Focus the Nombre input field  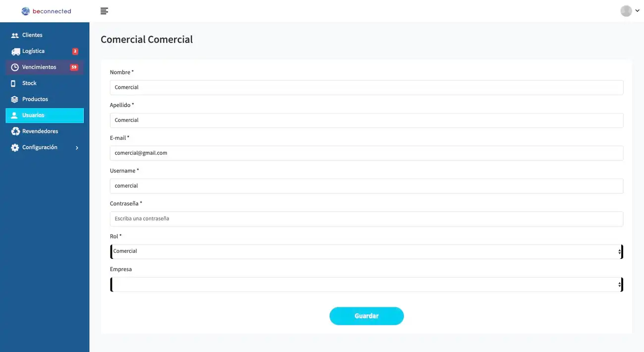coord(367,87)
